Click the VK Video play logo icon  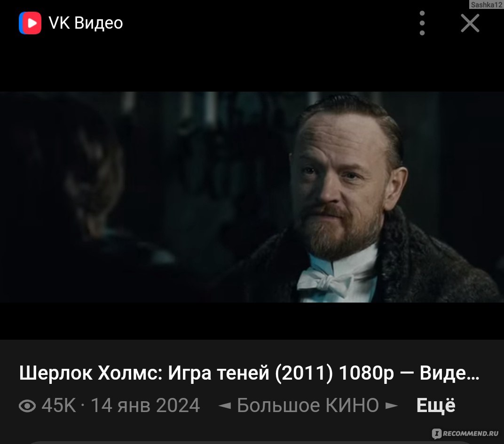(x=30, y=23)
